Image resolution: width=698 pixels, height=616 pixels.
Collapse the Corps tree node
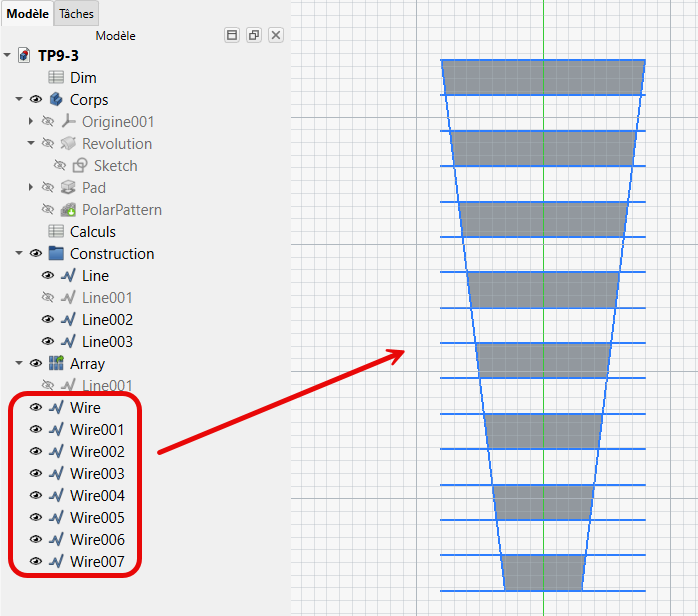(x=19, y=100)
